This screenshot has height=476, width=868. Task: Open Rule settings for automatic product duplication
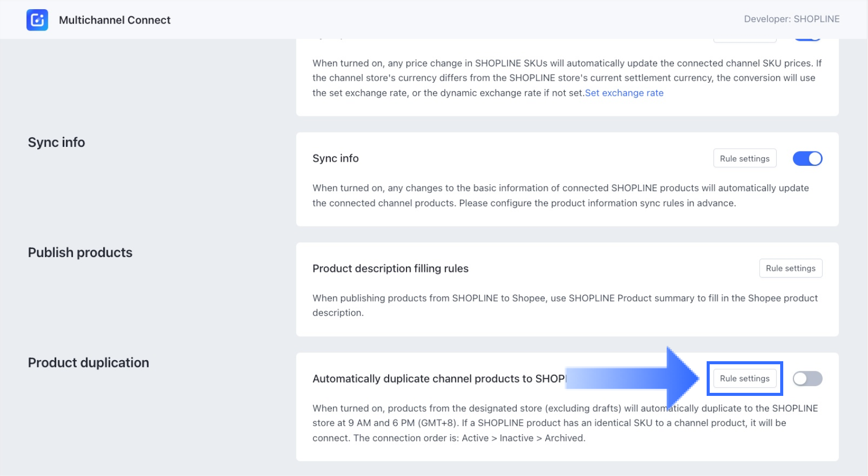744,379
